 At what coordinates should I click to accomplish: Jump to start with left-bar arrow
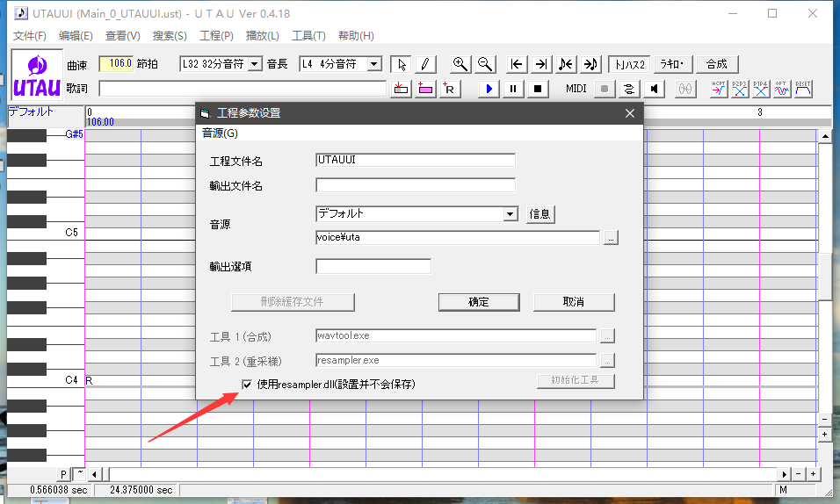click(x=517, y=64)
